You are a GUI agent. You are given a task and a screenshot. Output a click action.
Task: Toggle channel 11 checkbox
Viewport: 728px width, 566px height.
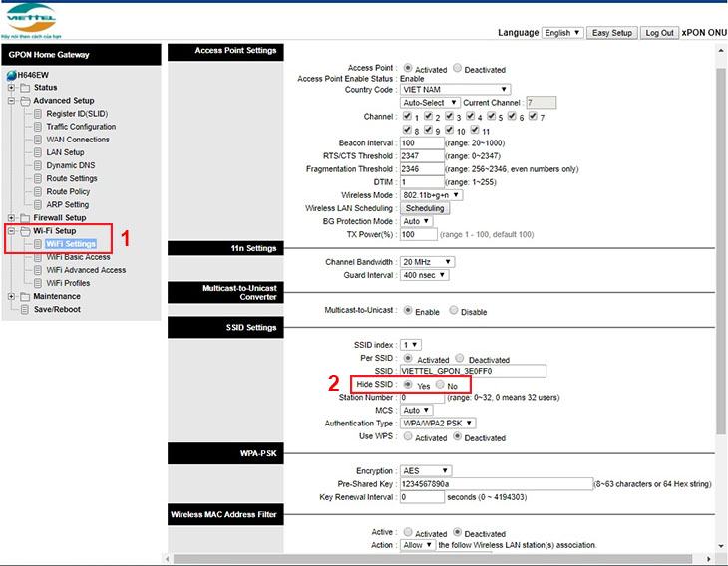click(475, 129)
